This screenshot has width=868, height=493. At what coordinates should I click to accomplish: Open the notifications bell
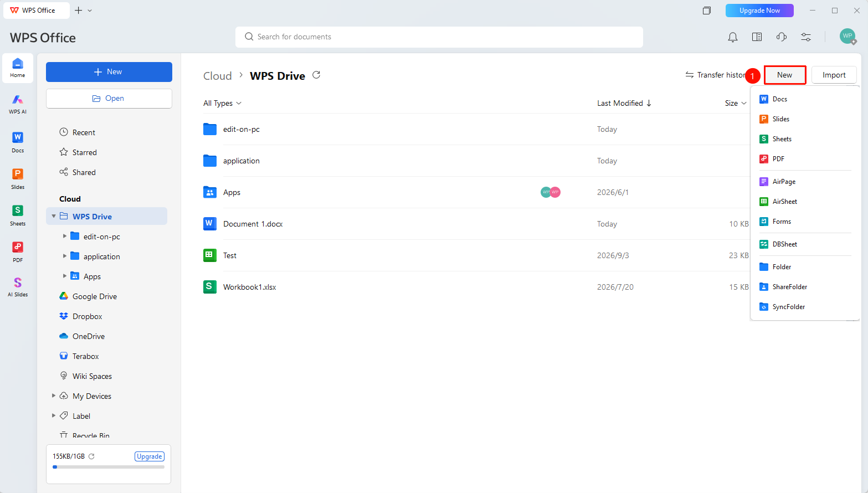(733, 37)
